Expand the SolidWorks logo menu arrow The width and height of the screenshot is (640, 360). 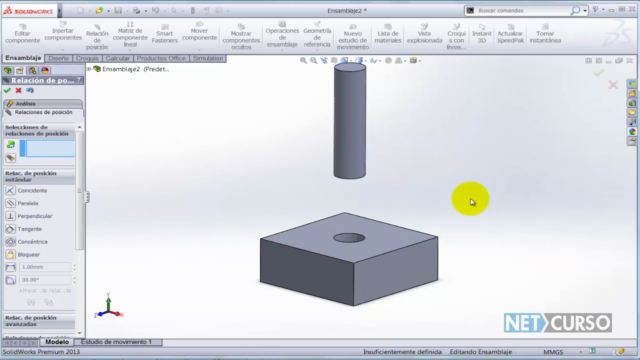point(59,11)
